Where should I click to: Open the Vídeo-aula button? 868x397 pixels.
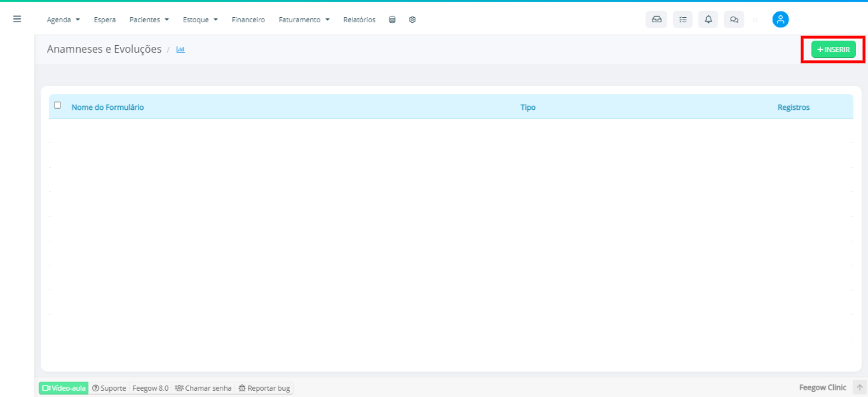64,388
